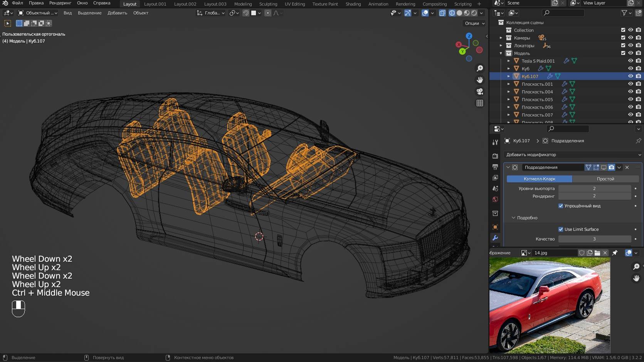644x362 pixels.
Task: Unlink image 14.jpg with X button
Action: [x=605, y=253]
